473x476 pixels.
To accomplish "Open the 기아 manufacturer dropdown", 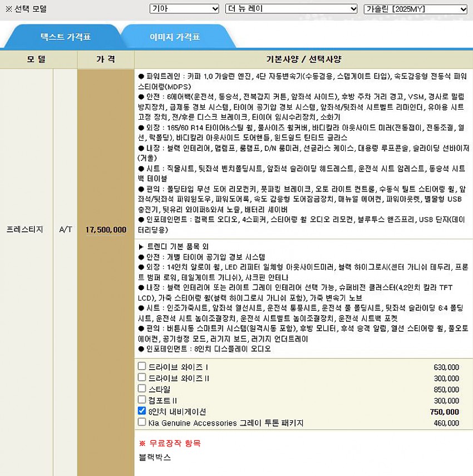I will tap(184, 9).
